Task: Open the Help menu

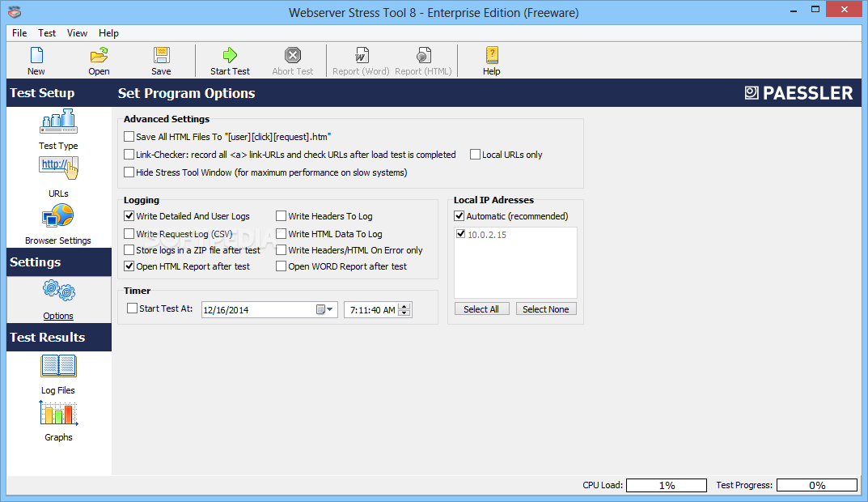Action: tap(108, 32)
